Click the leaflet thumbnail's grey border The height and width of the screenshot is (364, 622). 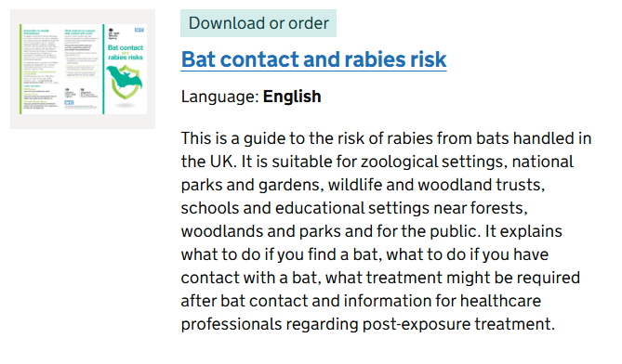click(83, 122)
